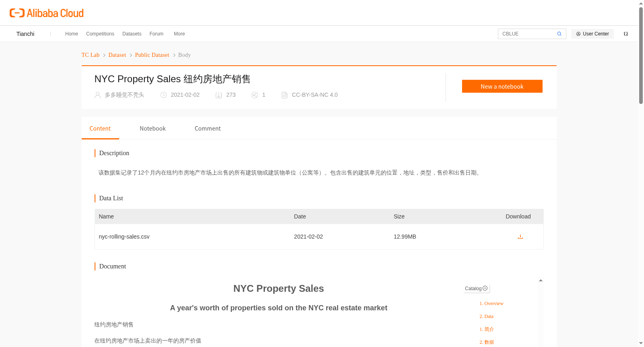Click the page vertical scrollbar thumb

[641, 56]
